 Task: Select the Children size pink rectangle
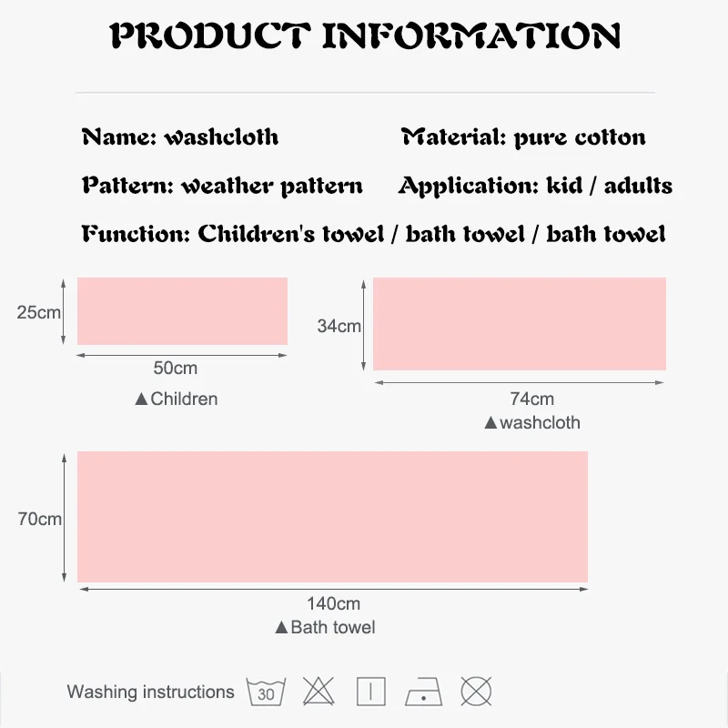point(182,311)
